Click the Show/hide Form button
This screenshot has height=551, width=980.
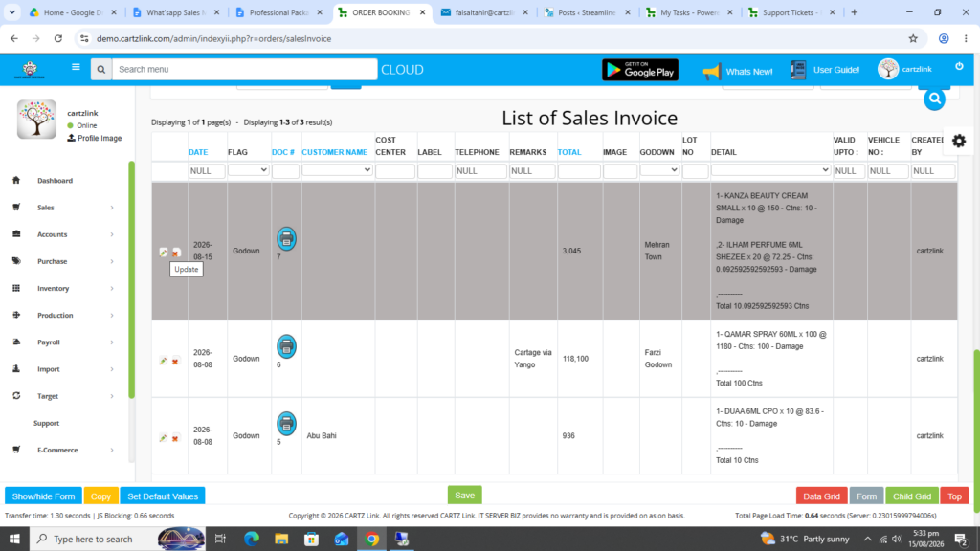[43, 496]
